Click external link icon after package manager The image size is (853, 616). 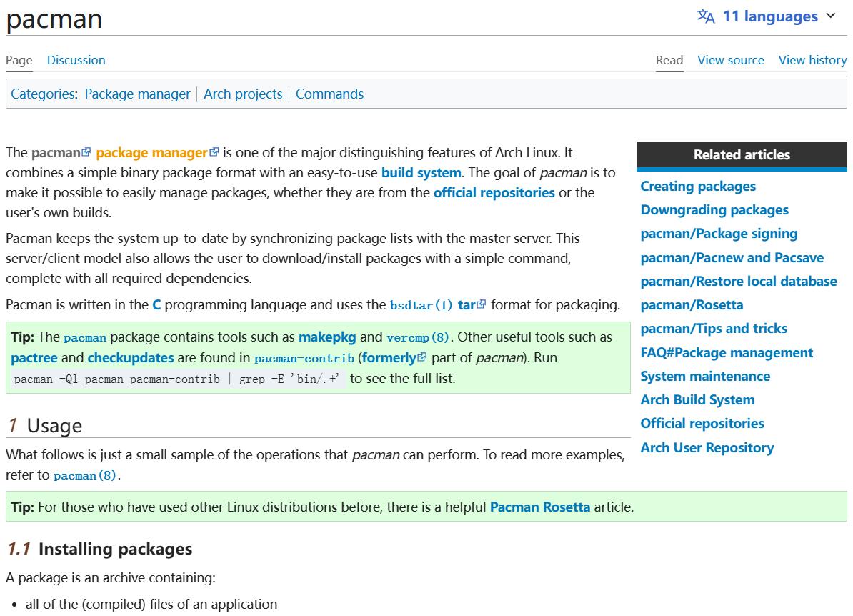[214, 152]
